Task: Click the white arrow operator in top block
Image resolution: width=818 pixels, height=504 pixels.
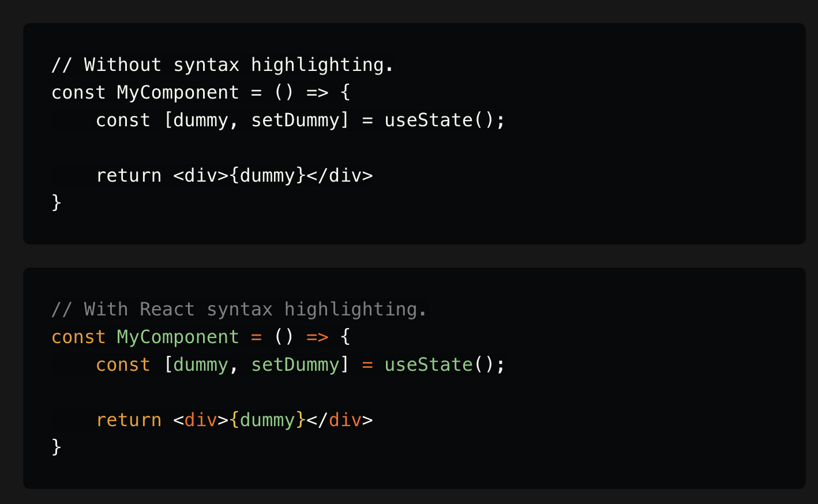Action: point(317,92)
